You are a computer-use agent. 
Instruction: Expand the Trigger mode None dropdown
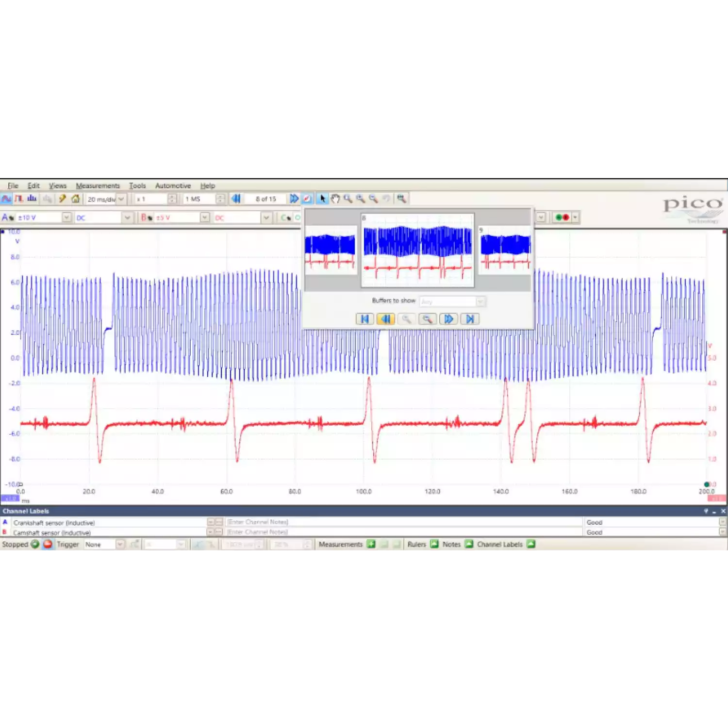(x=120, y=545)
